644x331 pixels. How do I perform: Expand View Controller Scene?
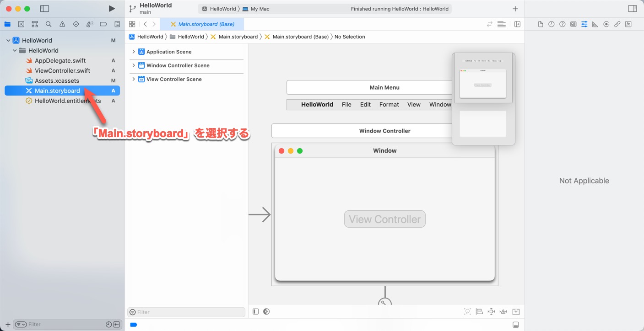point(134,79)
